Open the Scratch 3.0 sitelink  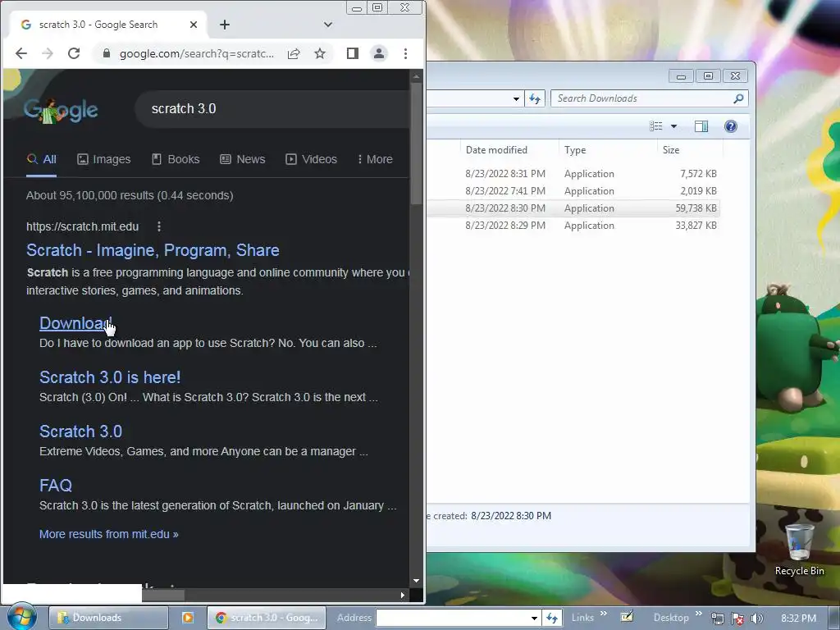[x=81, y=431]
